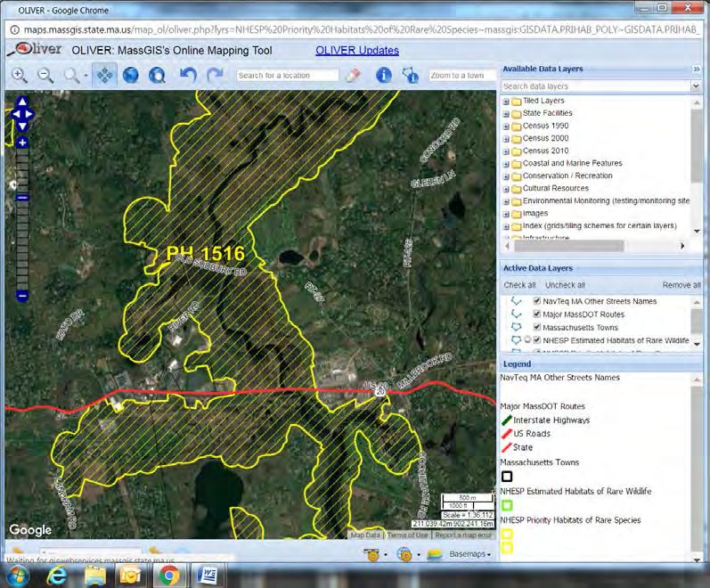Click the Check all link
The width and height of the screenshot is (710, 588).
[519, 285]
